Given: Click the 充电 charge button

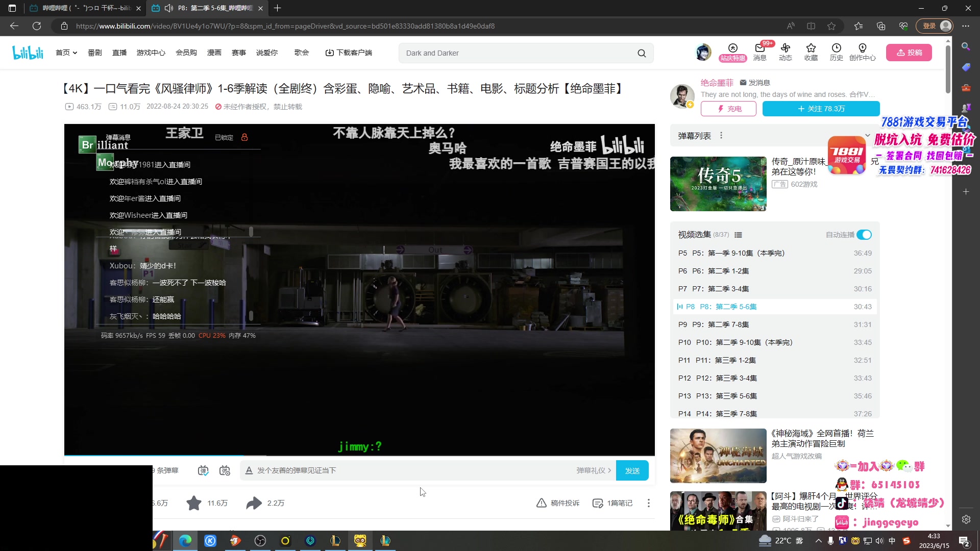Looking at the screenshot, I should (728, 109).
